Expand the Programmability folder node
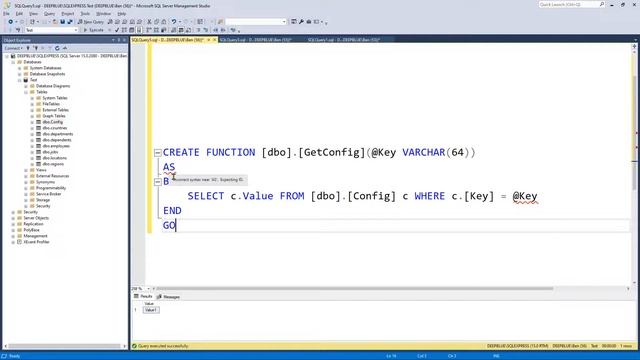The height and width of the screenshot is (360, 640). point(26,188)
